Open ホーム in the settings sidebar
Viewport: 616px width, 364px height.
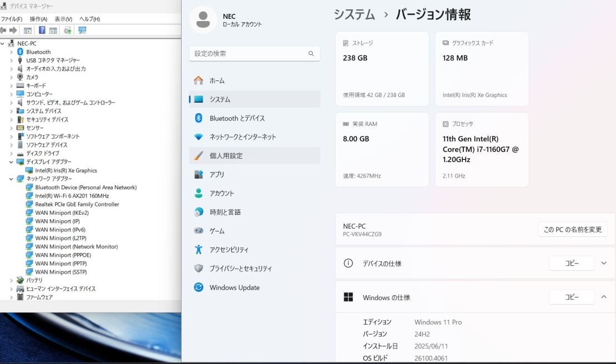coord(254,80)
